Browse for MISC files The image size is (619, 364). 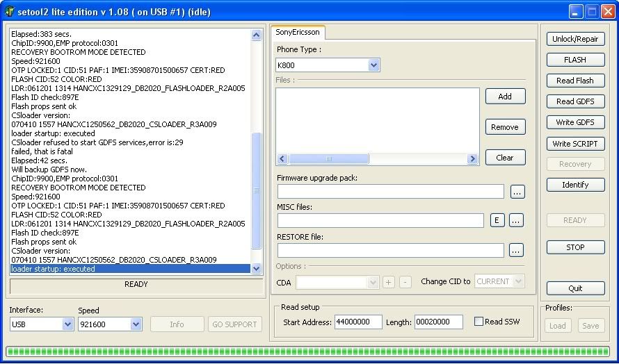(516, 220)
